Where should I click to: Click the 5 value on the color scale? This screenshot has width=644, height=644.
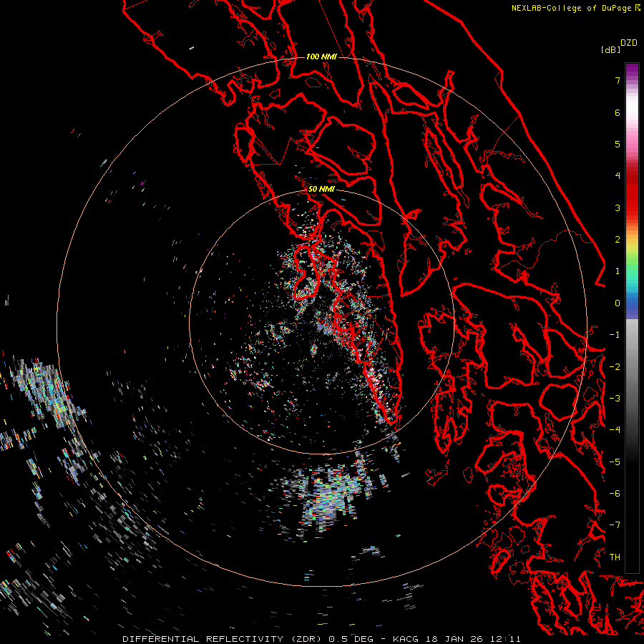pyautogui.click(x=618, y=144)
